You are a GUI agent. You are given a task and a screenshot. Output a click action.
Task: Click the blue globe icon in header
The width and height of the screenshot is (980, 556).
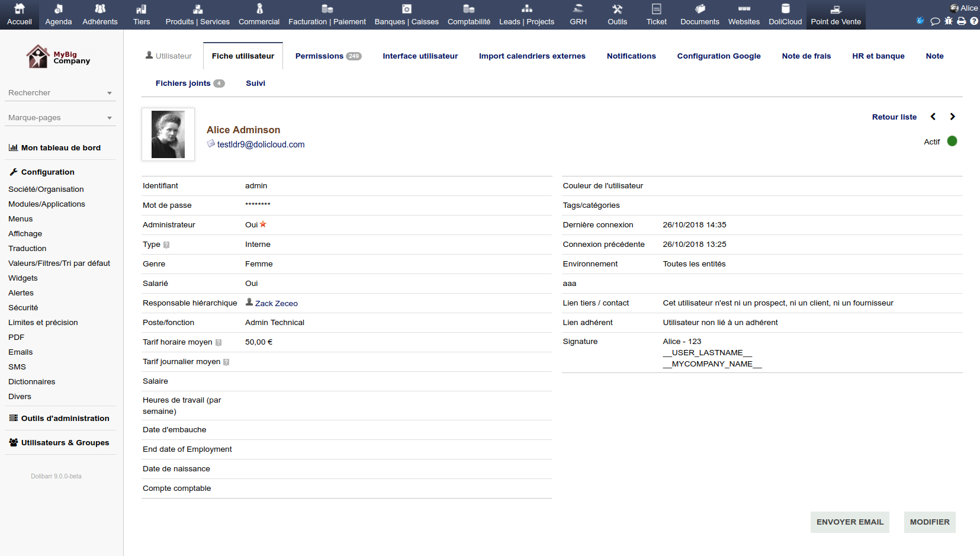pos(920,21)
